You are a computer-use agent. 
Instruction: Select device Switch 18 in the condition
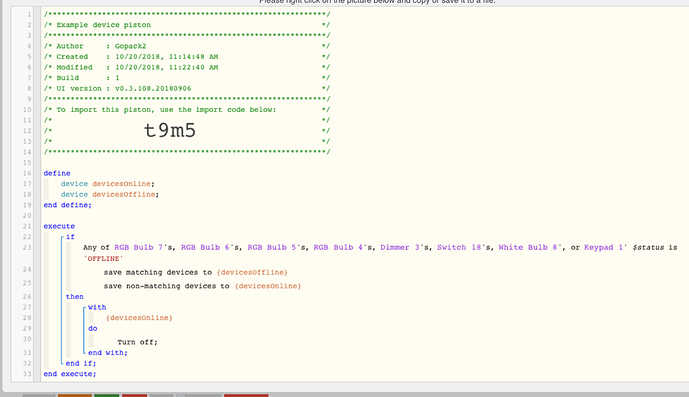click(x=459, y=248)
